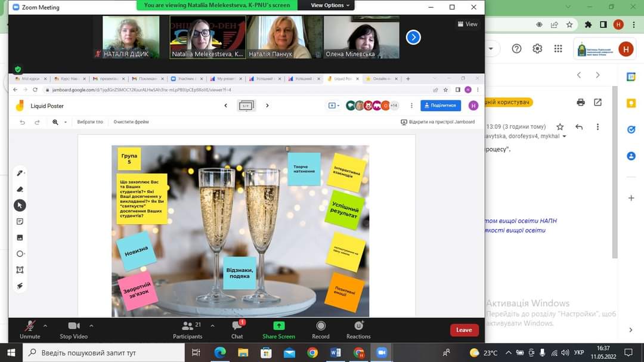Screen dimensions: 644x362
Task: Switch to the Liquid Poster browser tab
Action: [343, 79]
